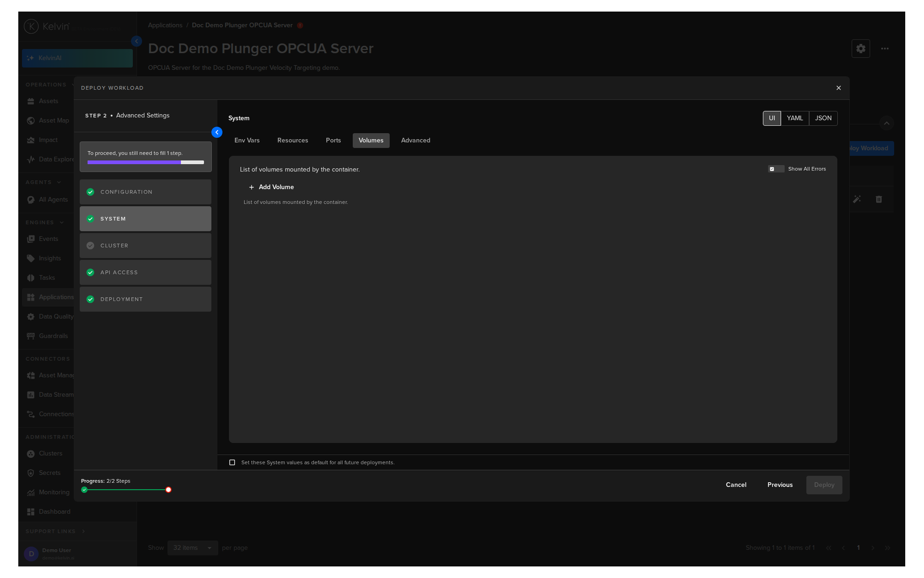Click the Deploy button
Image resolution: width=924 pixels, height=578 pixels.
pyautogui.click(x=824, y=485)
